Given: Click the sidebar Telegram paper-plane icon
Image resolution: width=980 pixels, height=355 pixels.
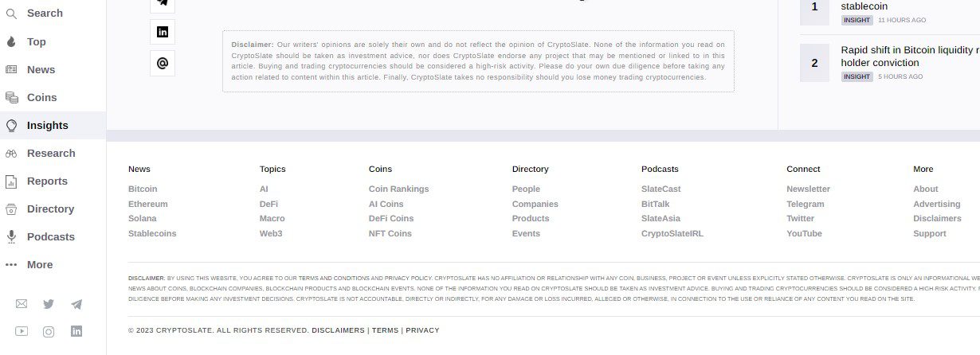Looking at the screenshot, I should 76,304.
